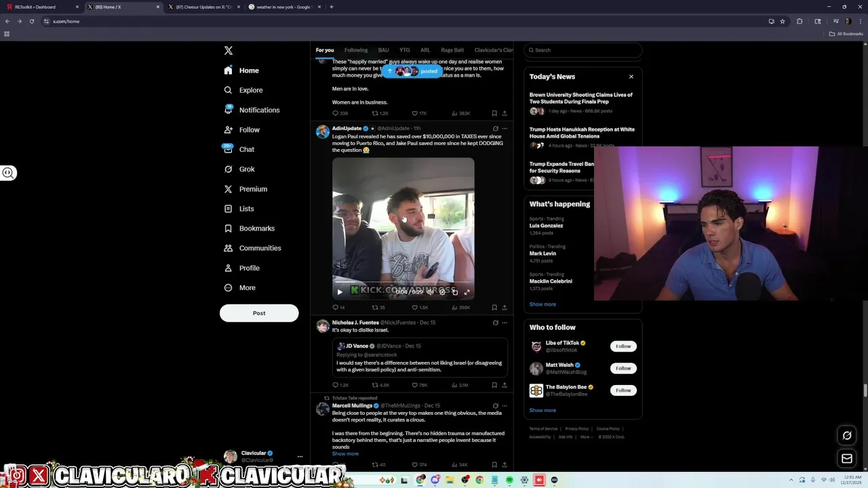Show more under Who to follow
Image resolution: width=868 pixels, height=488 pixels.
point(542,410)
